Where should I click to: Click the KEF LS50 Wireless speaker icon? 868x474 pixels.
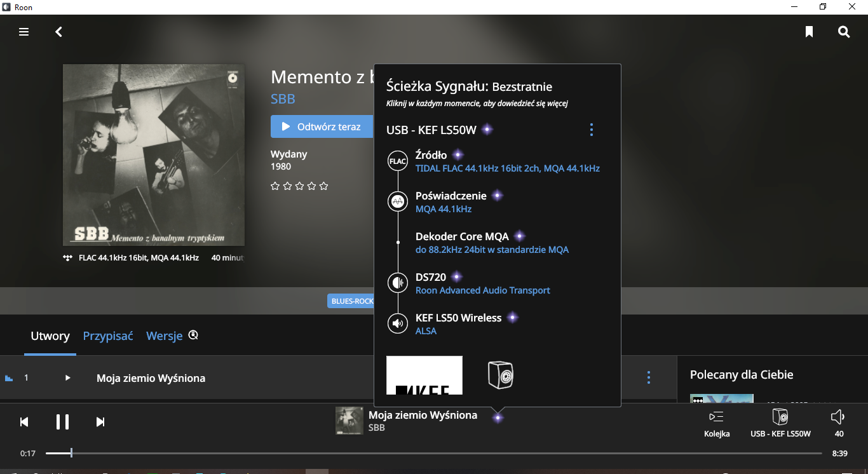[x=398, y=323]
